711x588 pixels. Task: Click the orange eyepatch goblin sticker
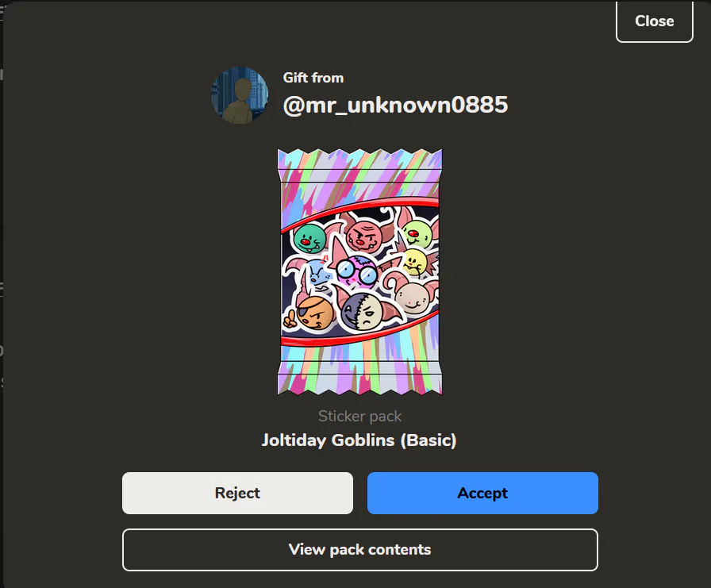(x=313, y=313)
